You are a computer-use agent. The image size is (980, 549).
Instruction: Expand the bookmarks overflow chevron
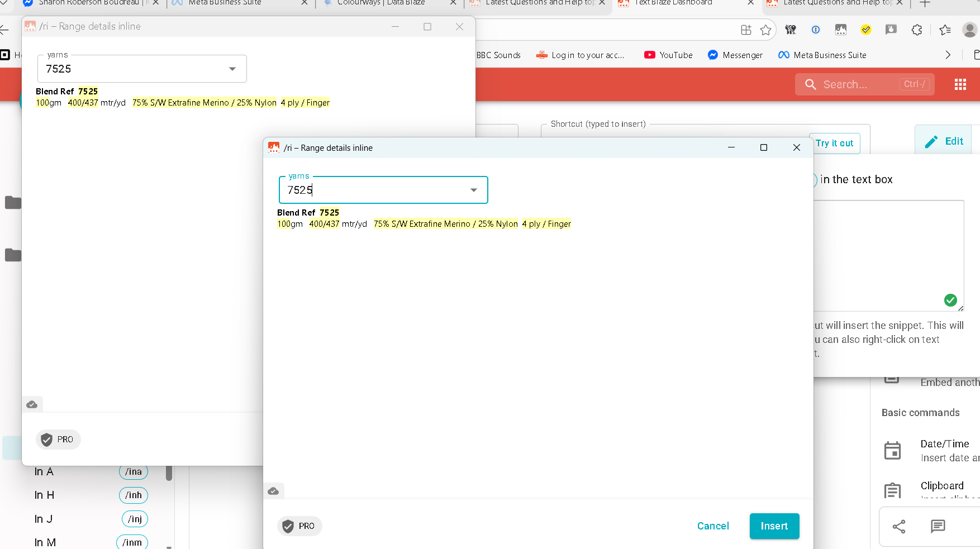948,55
